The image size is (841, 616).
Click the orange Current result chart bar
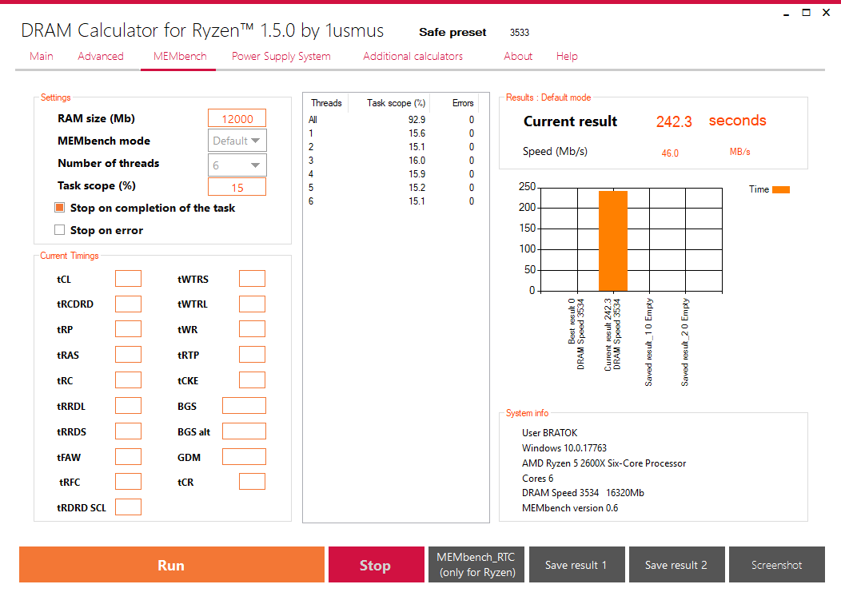point(613,241)
